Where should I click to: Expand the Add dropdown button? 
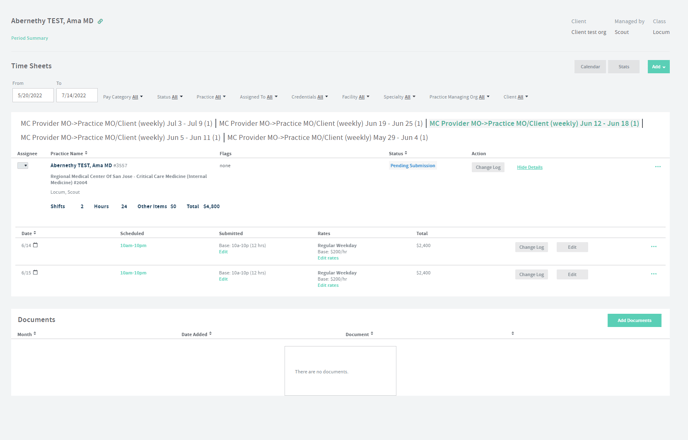coord(658,67)
